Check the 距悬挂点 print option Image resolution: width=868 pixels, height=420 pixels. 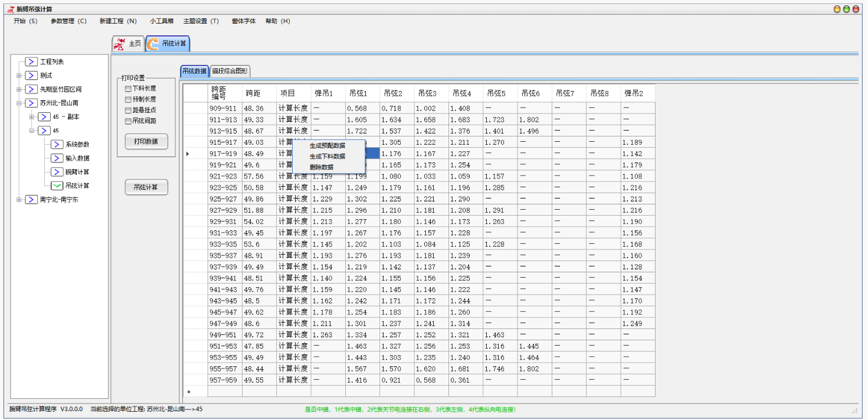click(x=128, y=110)
